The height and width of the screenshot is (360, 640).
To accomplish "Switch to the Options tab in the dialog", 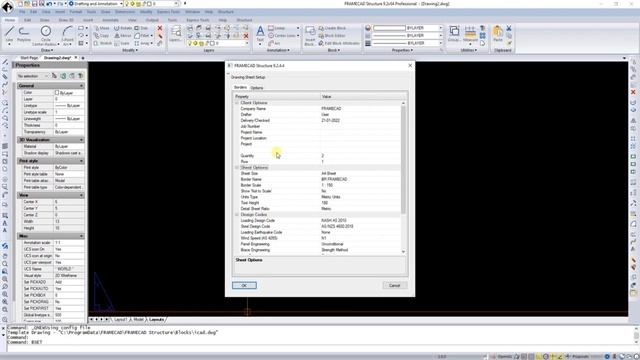I will (257, 88).
